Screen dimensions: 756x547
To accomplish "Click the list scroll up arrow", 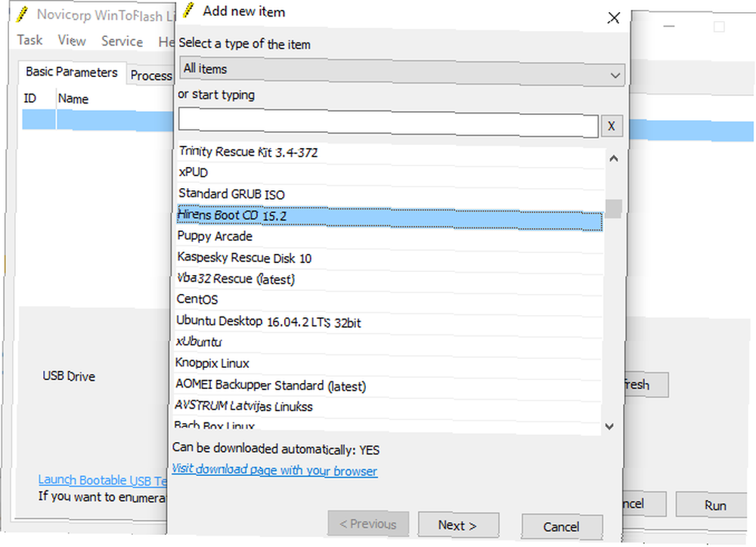I will 613,159.
